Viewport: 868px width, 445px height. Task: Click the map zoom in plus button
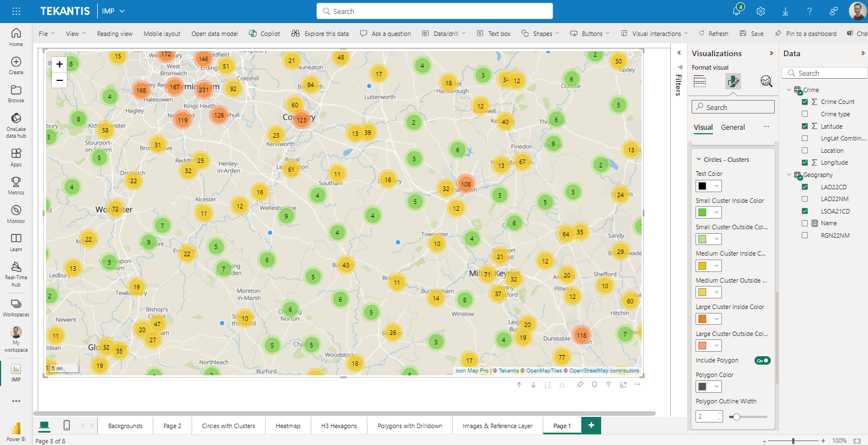(x=60, y=64)
